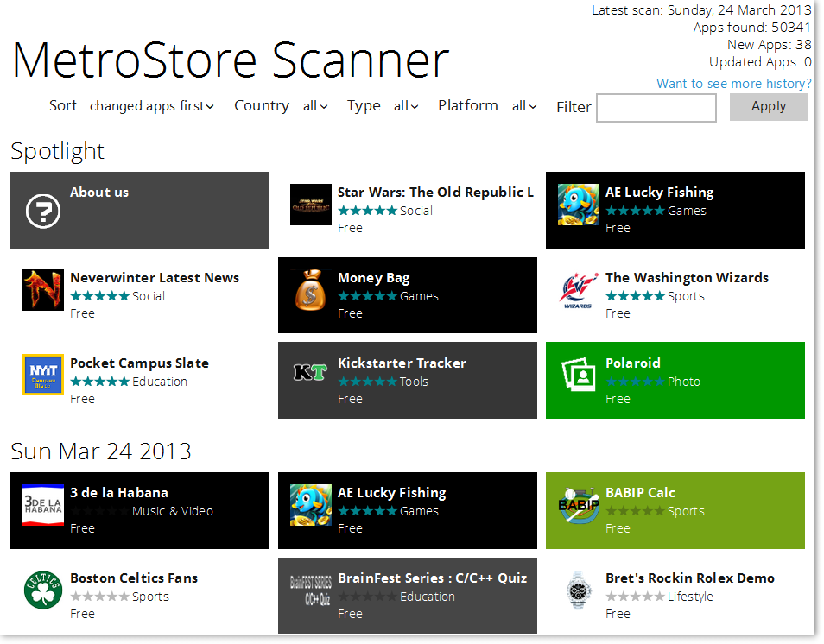Click the Lifestyle category label
Viewport: 824px width, 644px height.
tap(690, 597)
